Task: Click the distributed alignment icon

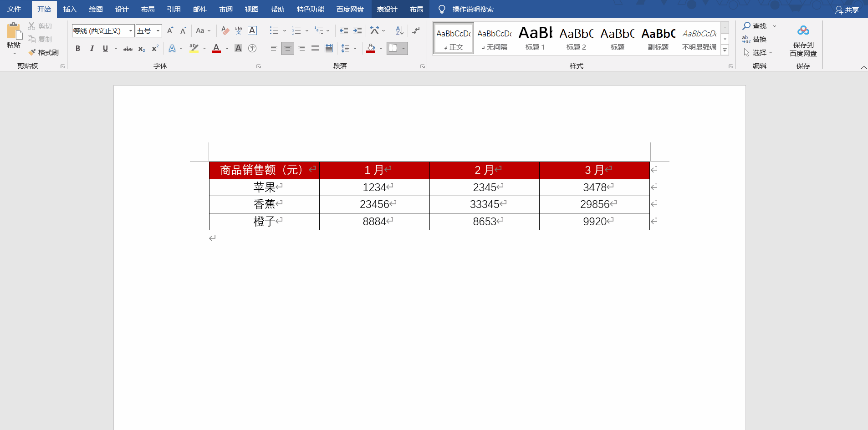Action: click(329, 48)
